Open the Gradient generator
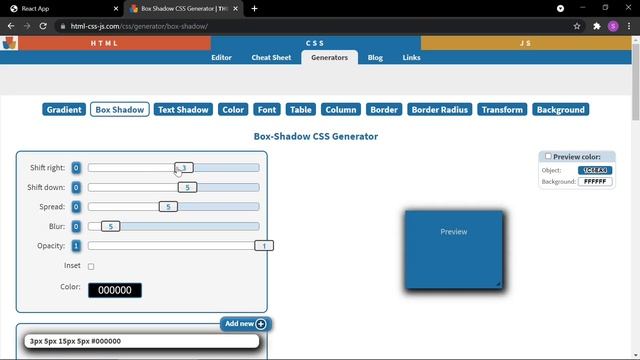 (64, 109)
